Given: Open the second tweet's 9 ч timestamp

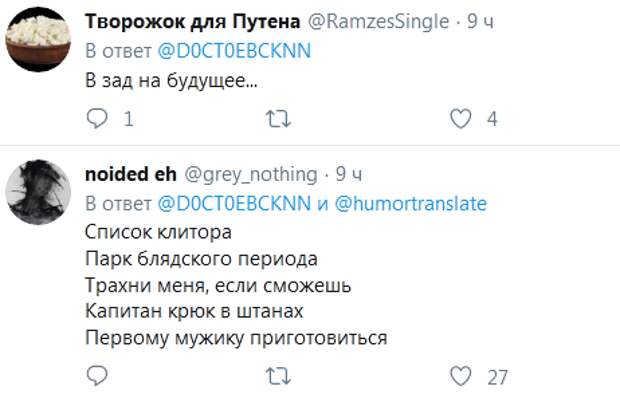Looking at the screenshot, I should (x=349, y=174).
